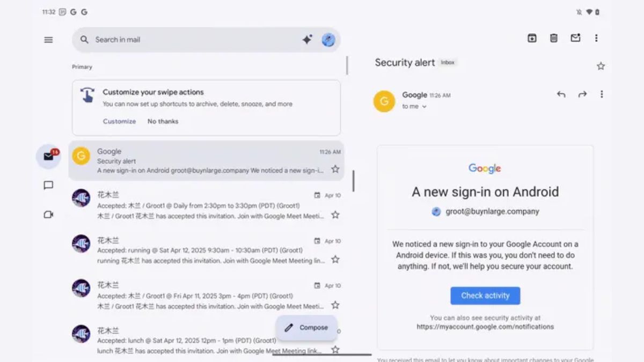Open the hamburger navigation menu
The width and height of the screenshot is (644, 362).
point(48,40)
